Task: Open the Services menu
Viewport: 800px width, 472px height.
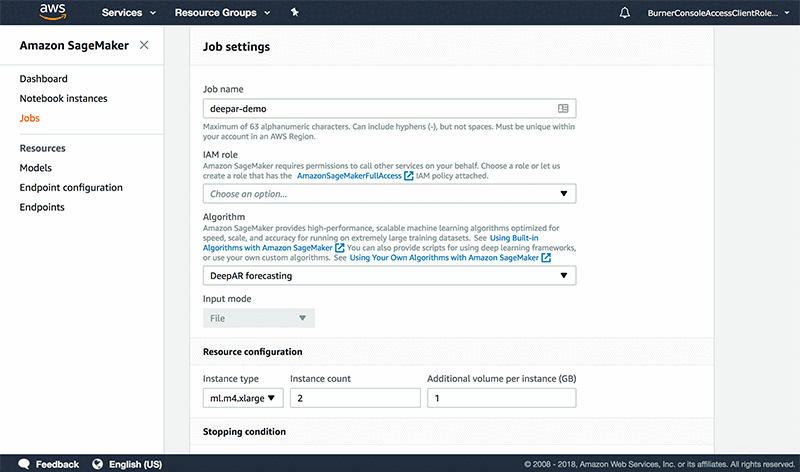Action: (129, 13)
